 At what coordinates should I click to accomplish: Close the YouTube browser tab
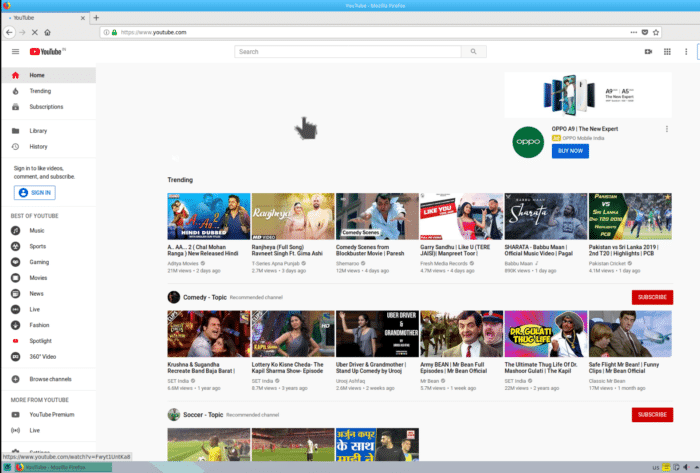(x=83, y=18)
